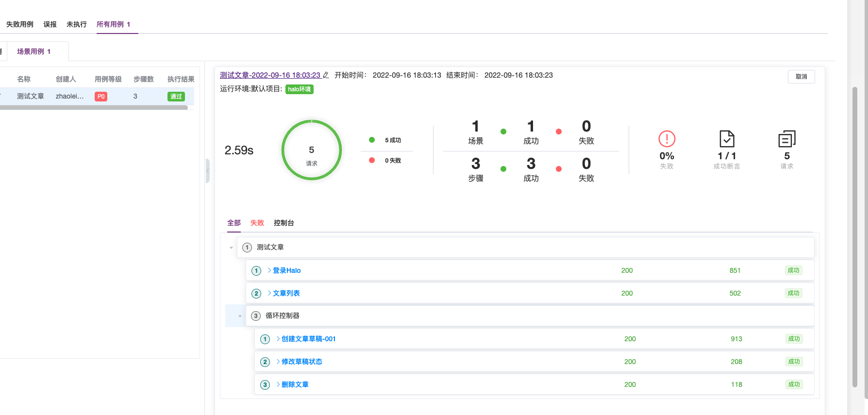The height and width of the screenshot is (415, 868).
Task: Select the 测试文章 case row name
Action: [x=31, y=96]
